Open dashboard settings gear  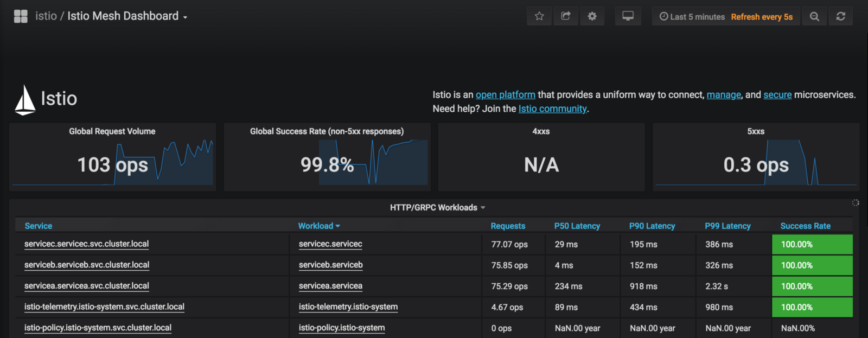click(592, 16)
